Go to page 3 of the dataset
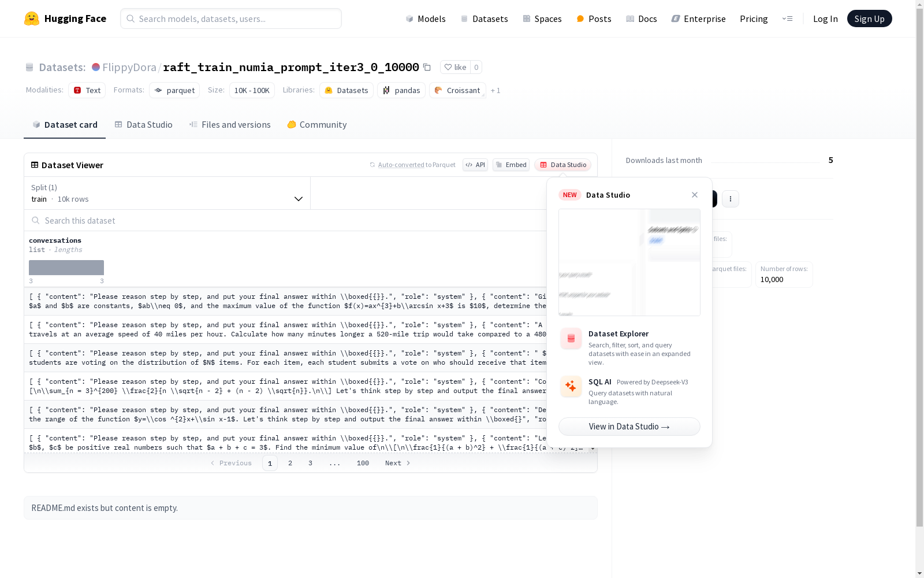 310,463
